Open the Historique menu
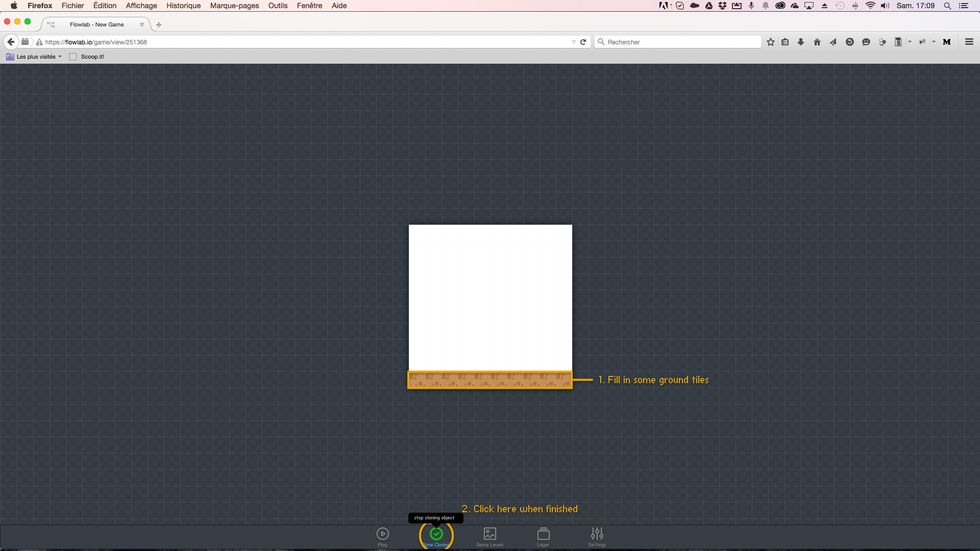Screen dimensions: 980x551 point(183,6)
